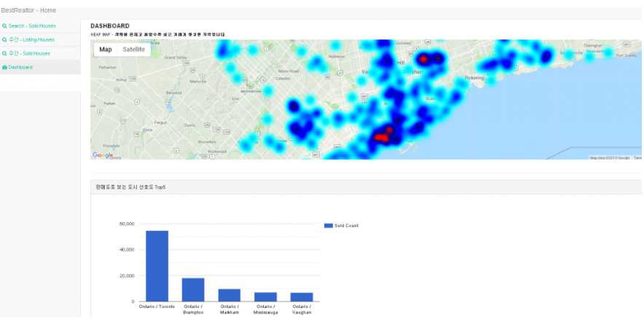Click the Google logo on the map
644x329 pixels.
tap(103, 155)
